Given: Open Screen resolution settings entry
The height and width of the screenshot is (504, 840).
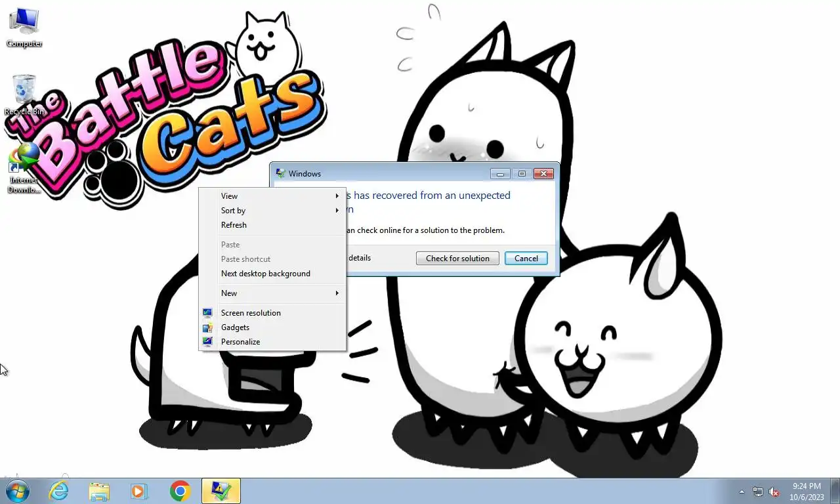Looking at the screenshot, I should [272, 313].
